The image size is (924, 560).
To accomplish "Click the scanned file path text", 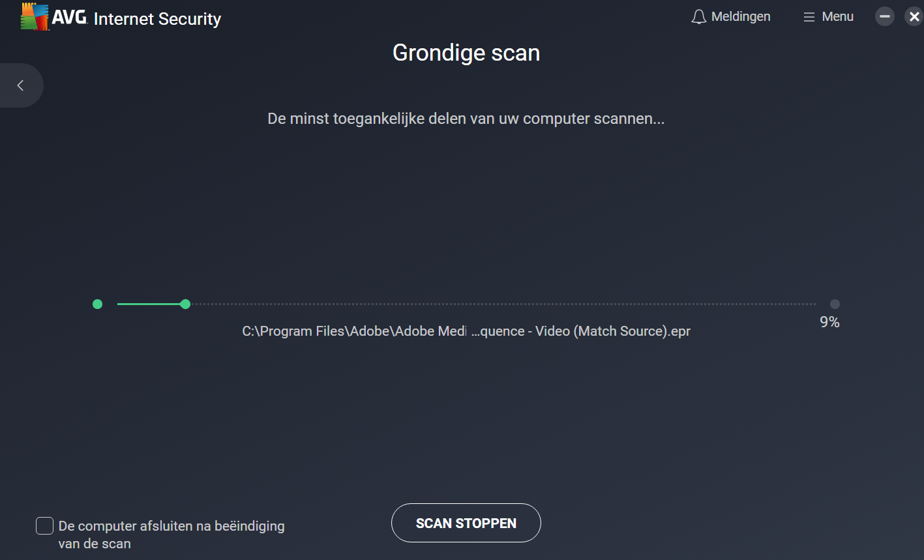I will point(466,331).
